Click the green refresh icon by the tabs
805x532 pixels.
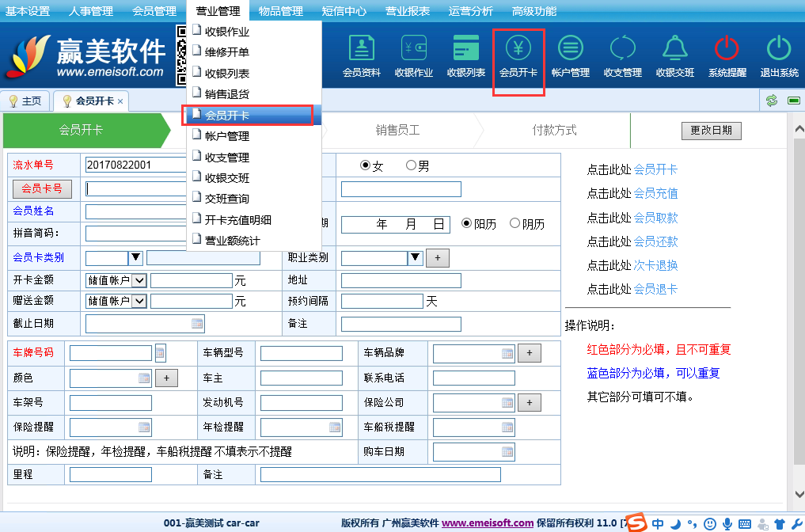point(771,101)
